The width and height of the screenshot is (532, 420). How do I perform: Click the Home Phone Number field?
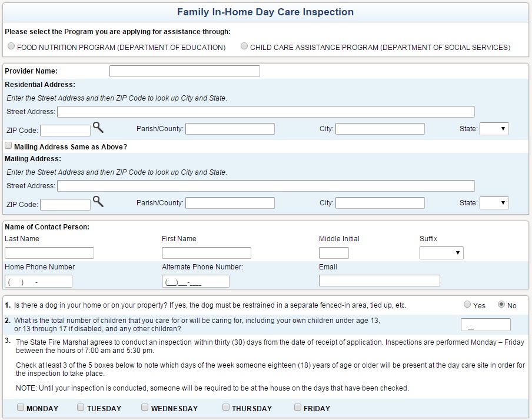(38, 281)
